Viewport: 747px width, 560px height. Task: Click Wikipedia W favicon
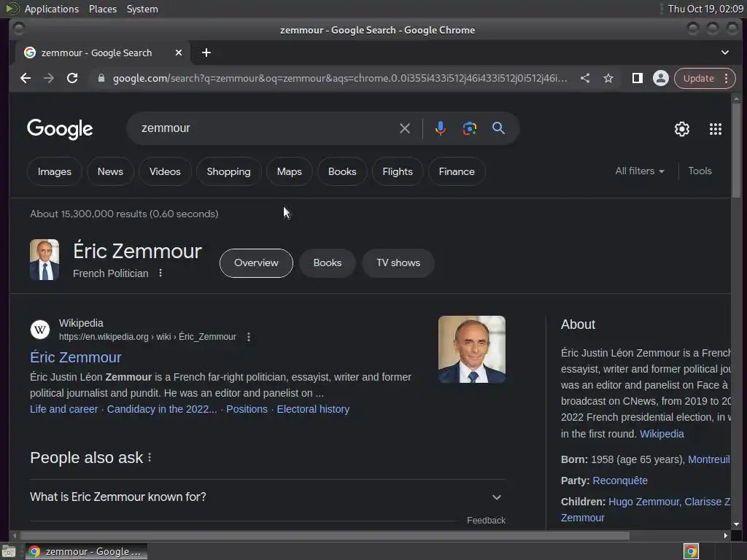coord(40,330)
